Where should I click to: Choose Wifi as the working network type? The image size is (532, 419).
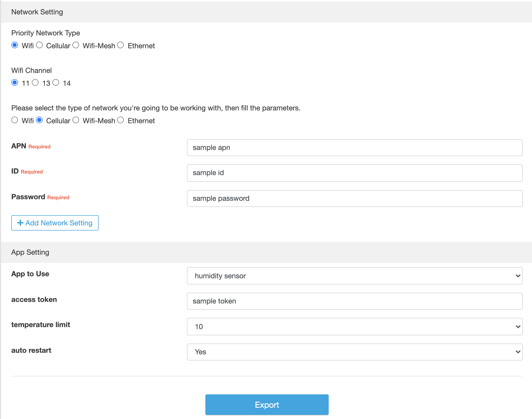pos(15,120)
